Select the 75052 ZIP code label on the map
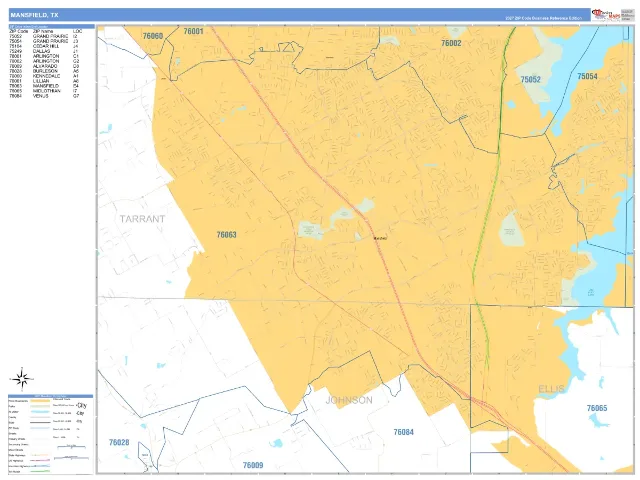Image resolution: width=640 pixels, height=480 pixels. click(x=530, y=80)
